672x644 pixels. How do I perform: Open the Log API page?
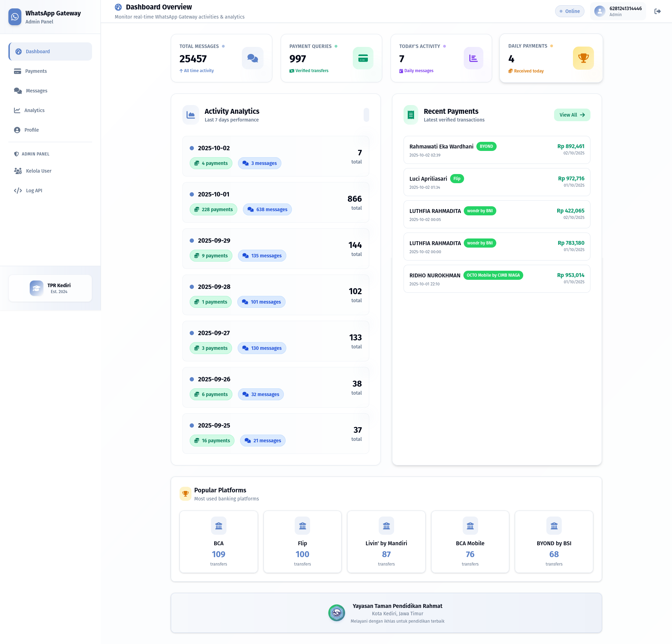point(34,191)
